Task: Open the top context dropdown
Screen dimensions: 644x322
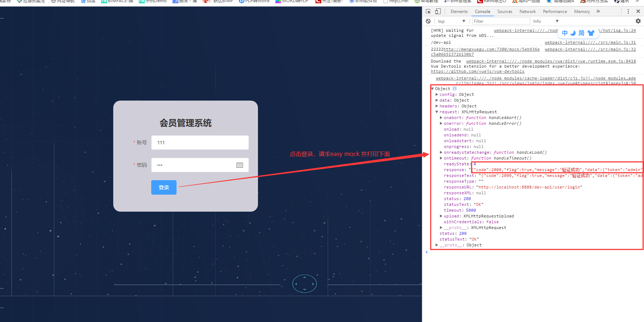Action: (451, 21)
